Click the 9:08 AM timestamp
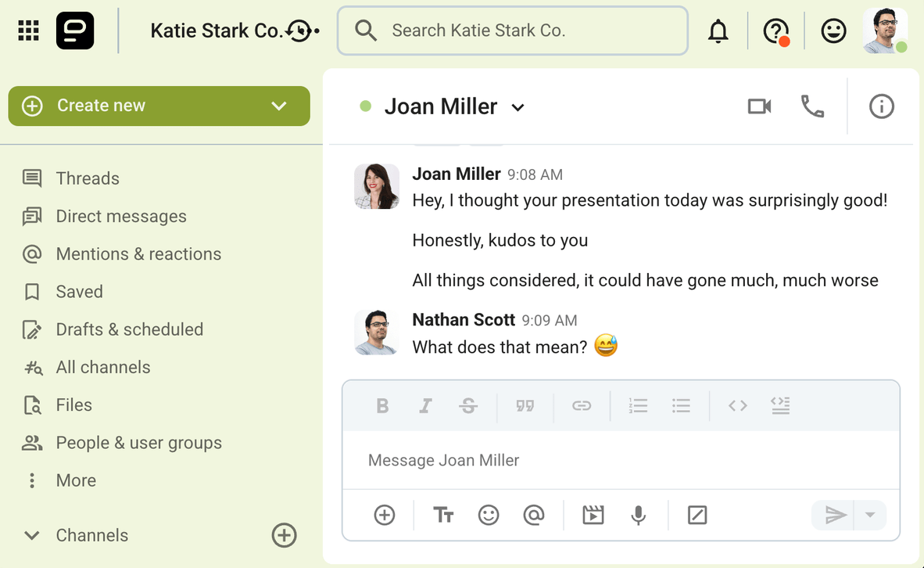This screenshot has width=924, height=568. coord(535,175)
